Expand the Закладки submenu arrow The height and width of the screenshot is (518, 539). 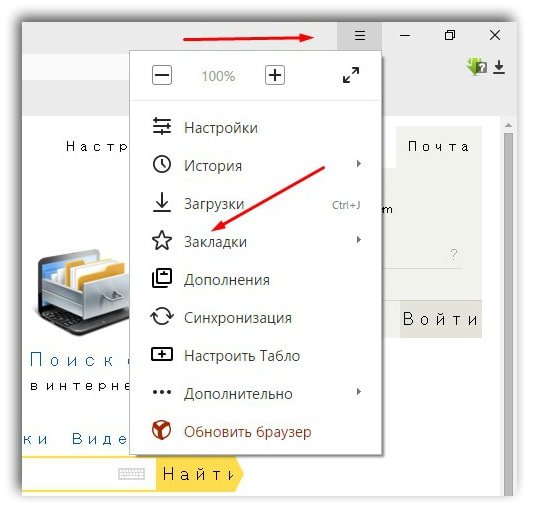pos(359,240)
